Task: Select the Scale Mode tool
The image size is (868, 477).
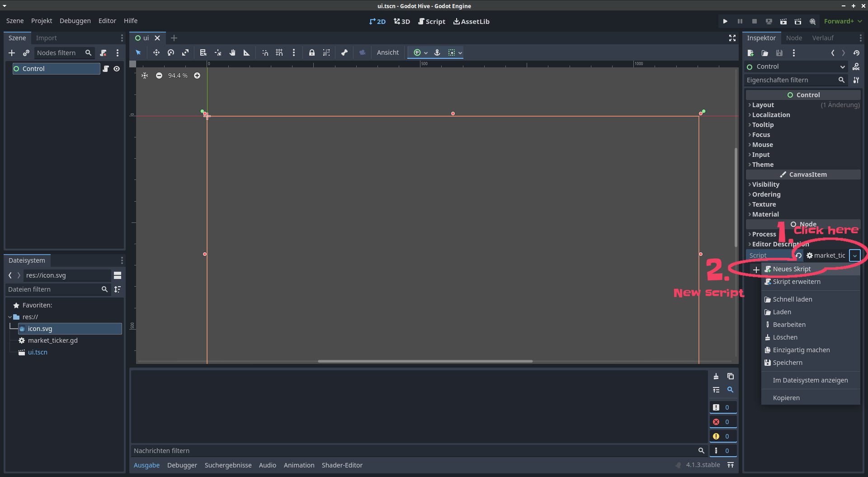Action: (185, 52)
